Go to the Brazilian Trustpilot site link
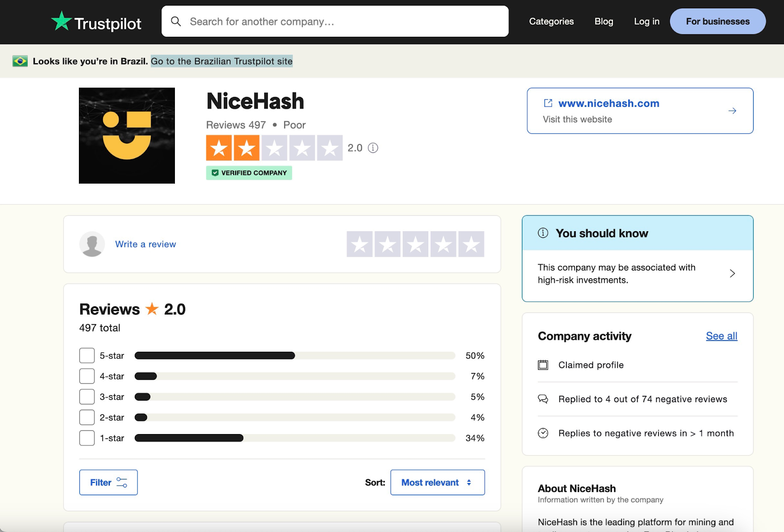 221,61
